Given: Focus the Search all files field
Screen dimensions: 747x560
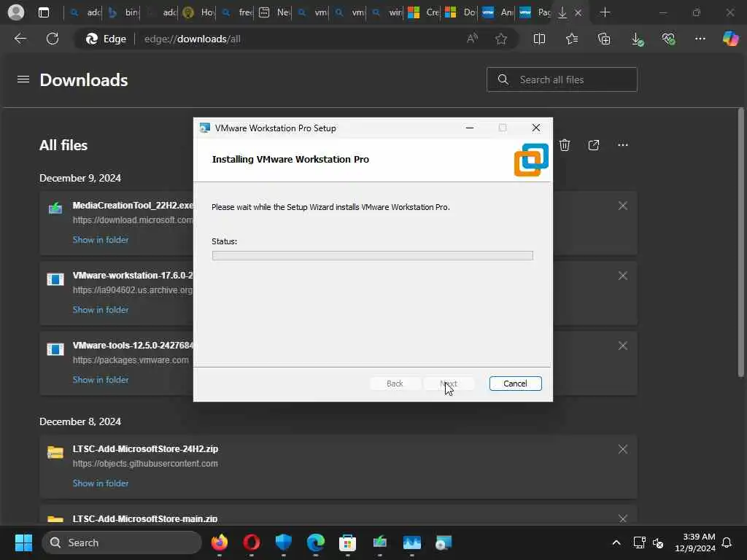Looking at the screenshot, I should pos(562,79).
